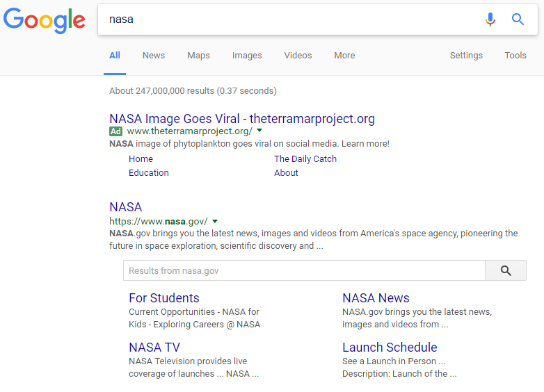Open the Settings menu
The height and width of the screenshot is (392, 544).
click(x=466, y=56)
